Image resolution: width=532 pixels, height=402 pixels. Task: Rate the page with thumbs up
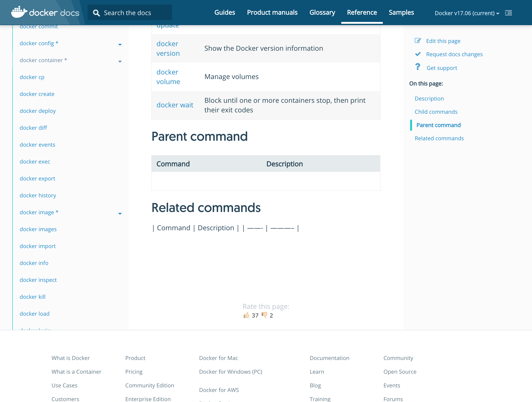[246, 315]
